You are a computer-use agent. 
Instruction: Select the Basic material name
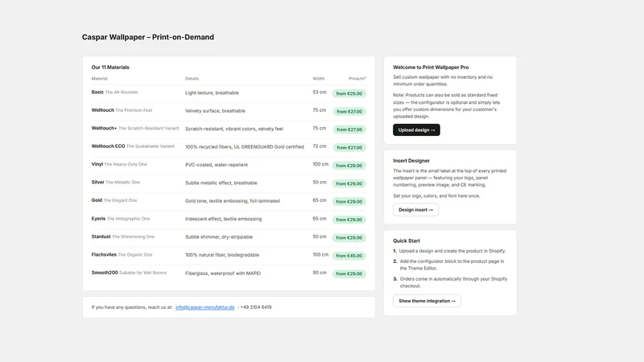click(97, 93)
